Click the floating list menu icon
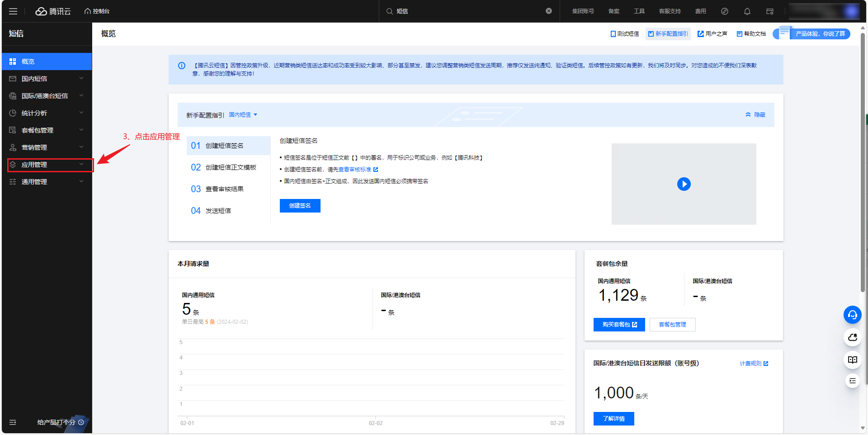Screen dimensions: 868x435 pyautogui.click(x=853, y=381)
